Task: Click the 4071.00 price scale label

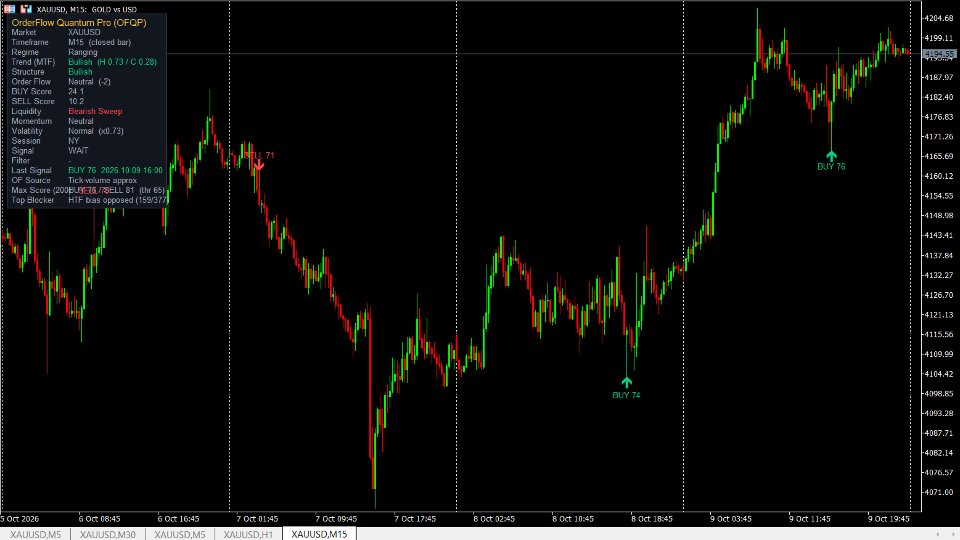Action: pos(939,492)
